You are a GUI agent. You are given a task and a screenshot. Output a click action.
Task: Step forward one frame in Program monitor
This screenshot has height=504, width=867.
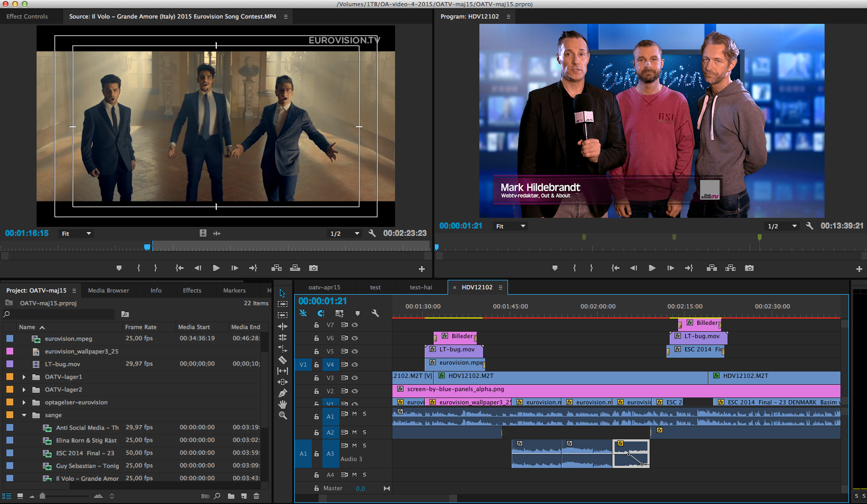(x=670, y=268)
